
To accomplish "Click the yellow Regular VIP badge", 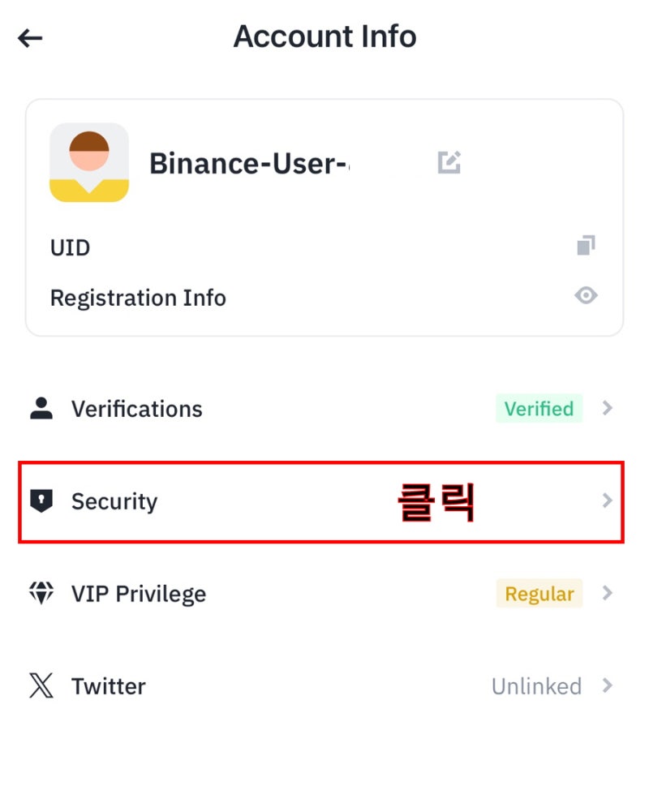I will pyautogui.click(x=539, y=594).
